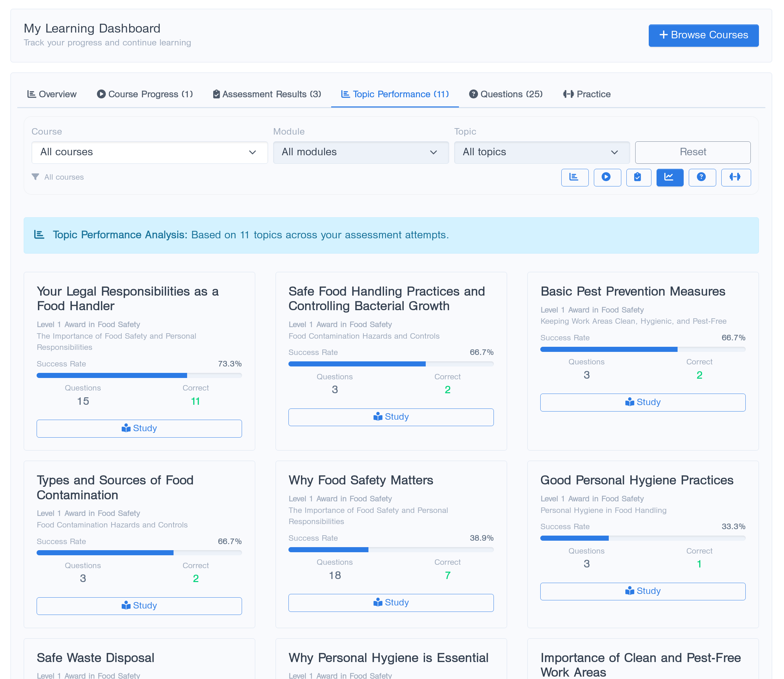
Task: Click the chart icon in analysis banner
Action: click(39, 235)
